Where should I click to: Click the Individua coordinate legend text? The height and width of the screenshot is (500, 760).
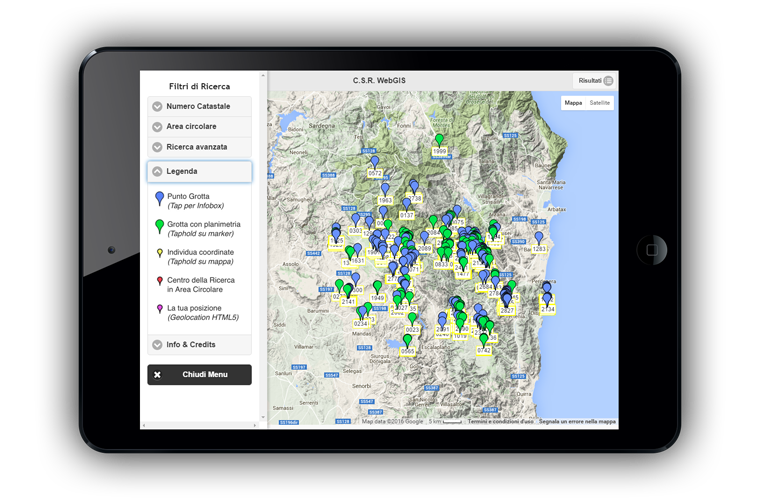[201, 252]
